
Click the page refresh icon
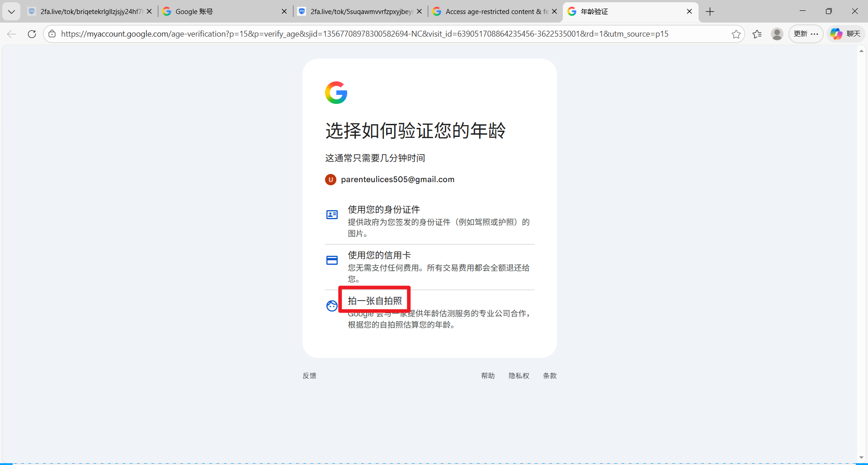click(31, 34)
